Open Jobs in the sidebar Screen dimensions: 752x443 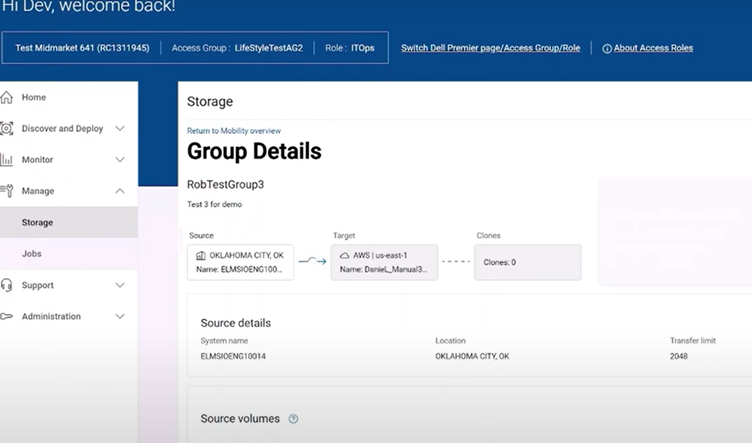point(32,254)
